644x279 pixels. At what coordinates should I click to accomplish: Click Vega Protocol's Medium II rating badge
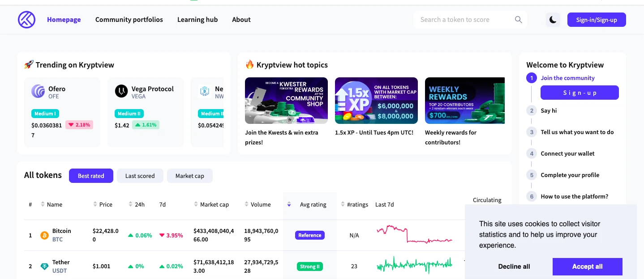(x=129, y=114)
